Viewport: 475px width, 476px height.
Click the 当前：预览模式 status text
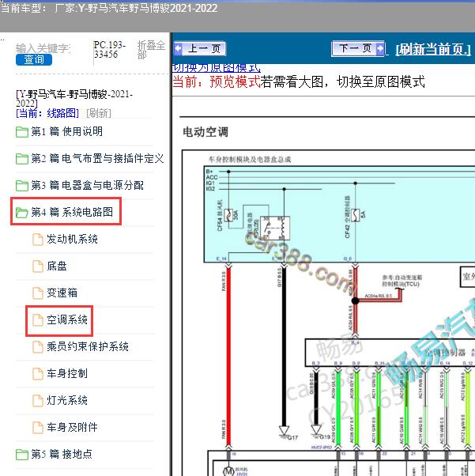pos(217,81)
